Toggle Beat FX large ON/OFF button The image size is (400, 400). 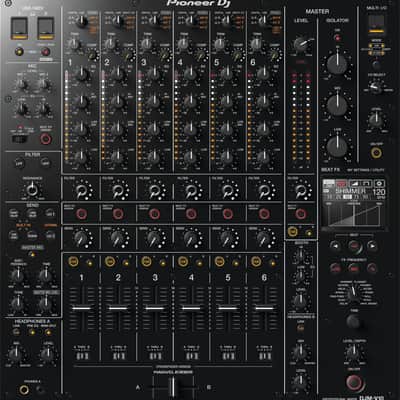point(354,383)
